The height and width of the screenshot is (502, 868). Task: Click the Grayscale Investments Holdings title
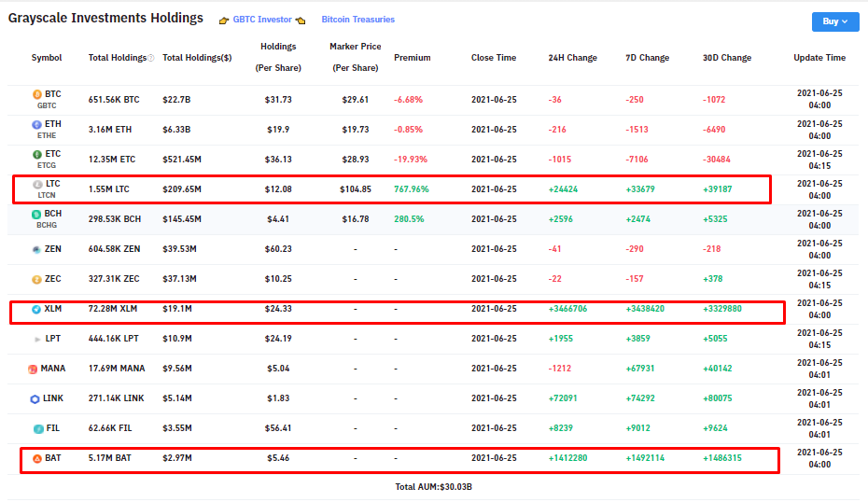coord(105,19)
